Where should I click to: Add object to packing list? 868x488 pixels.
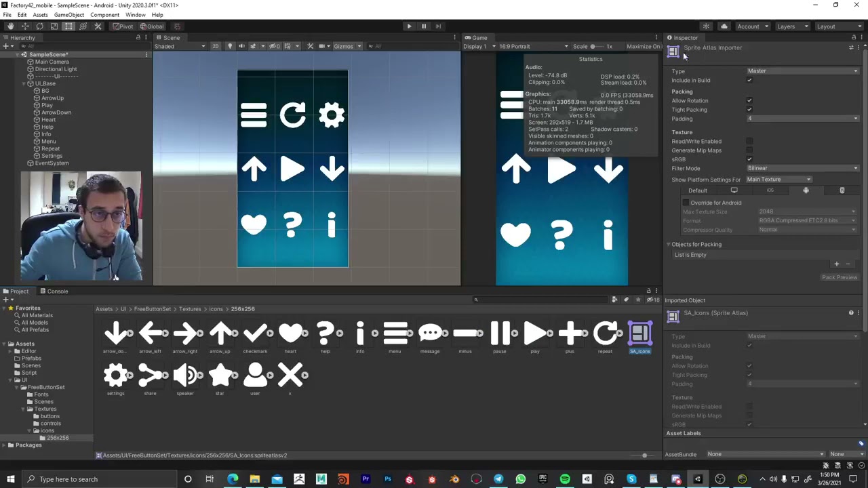(836, 264)
